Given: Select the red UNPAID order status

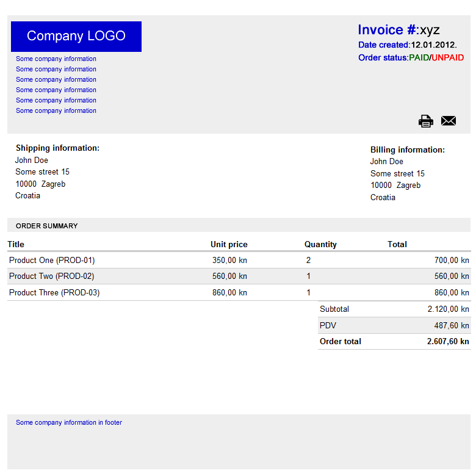Looking at the screenshot, I should tap(447, 58).
